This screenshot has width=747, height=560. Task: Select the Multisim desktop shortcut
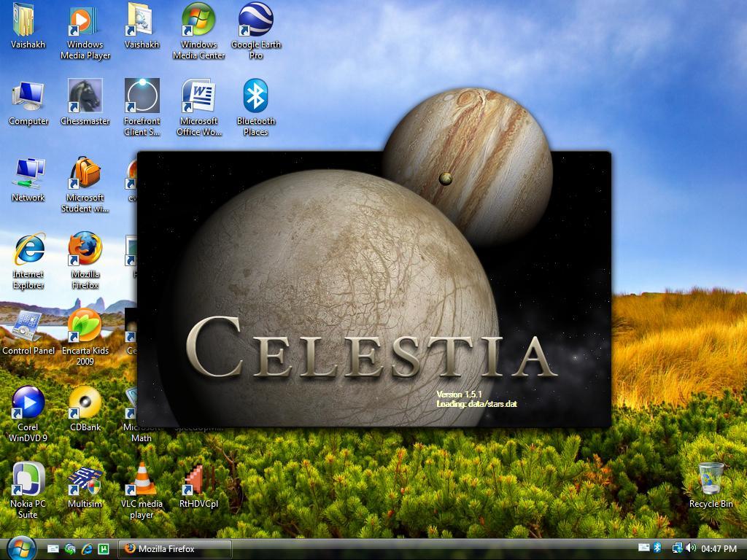[85, 486]
